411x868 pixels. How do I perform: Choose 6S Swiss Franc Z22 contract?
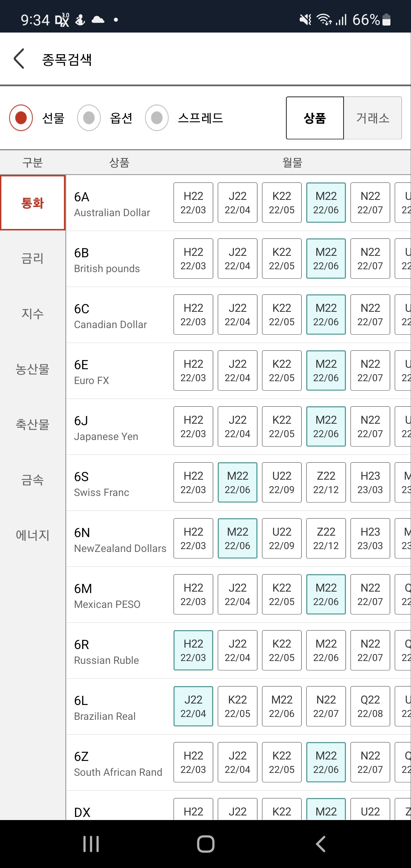point(326,482)
